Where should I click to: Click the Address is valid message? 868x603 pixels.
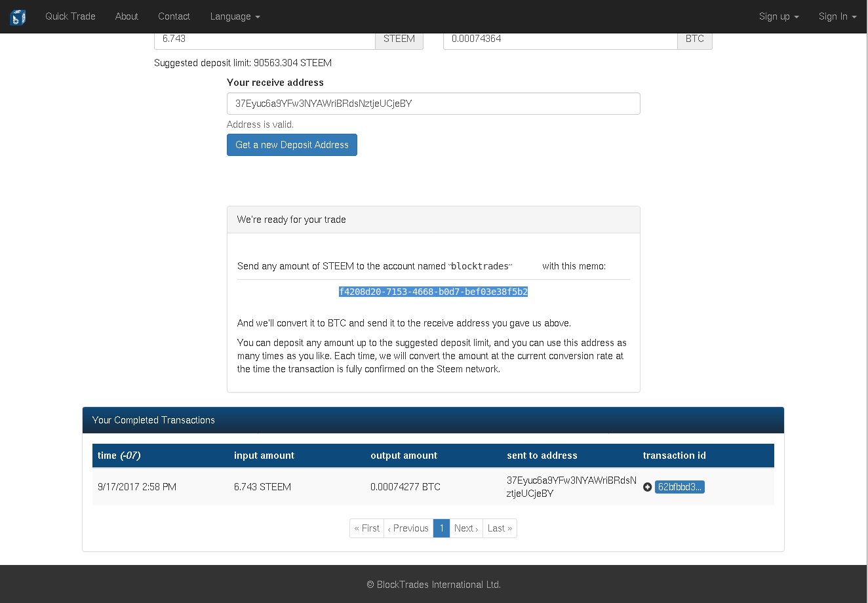tap(260, 125)
